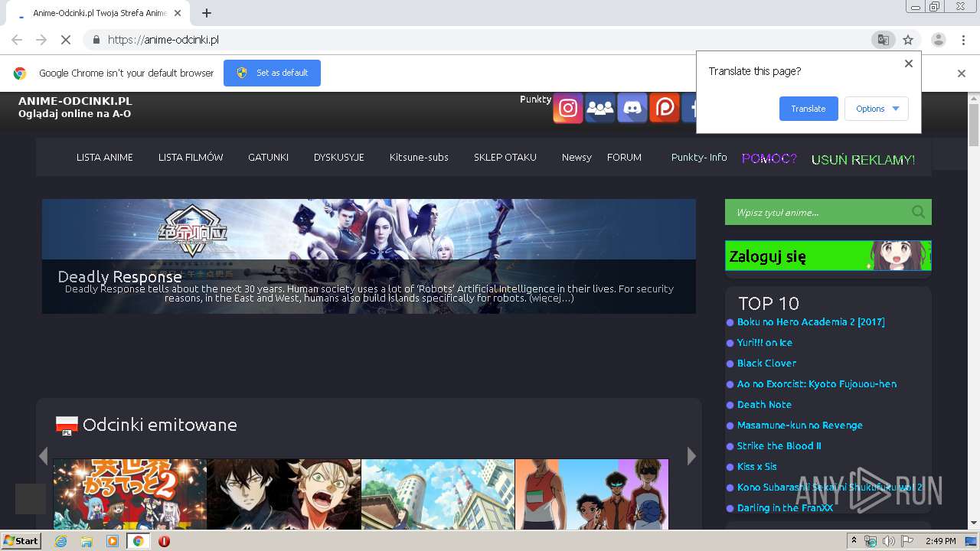Click the search magnifier icon
The width and height of the screenshot is (980, 551).
point(918,212)
